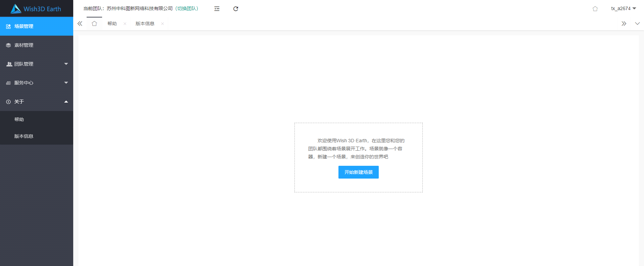Viewport: 644px width, 266px height.
Task: Open the tx_a2674 user dropdown
Action: coord(623,9)
